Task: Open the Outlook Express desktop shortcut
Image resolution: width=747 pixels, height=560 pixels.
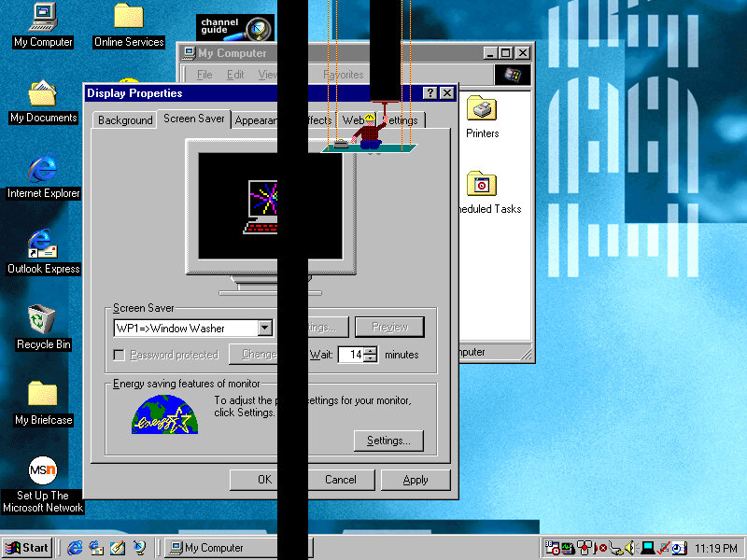Action: 42,245
